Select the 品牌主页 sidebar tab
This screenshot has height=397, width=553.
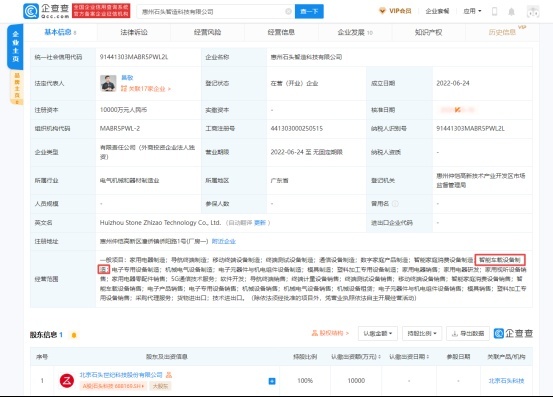click(x=17, y=87)
